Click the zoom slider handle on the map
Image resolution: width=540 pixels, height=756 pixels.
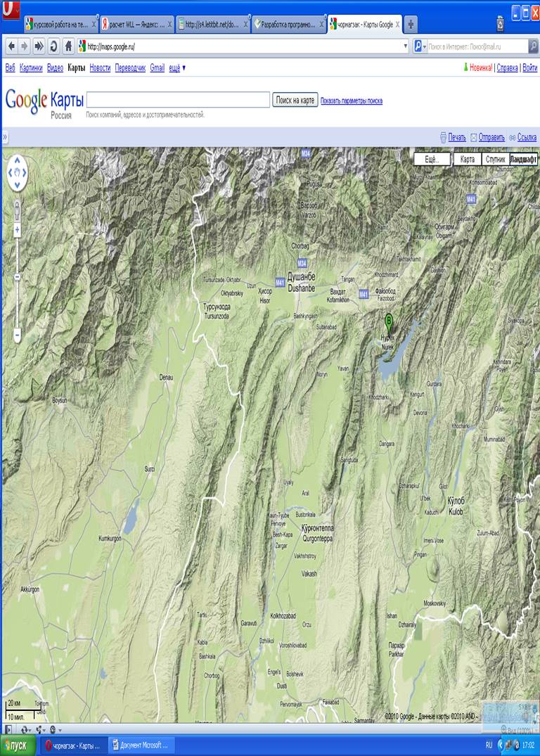click(17, 277)
